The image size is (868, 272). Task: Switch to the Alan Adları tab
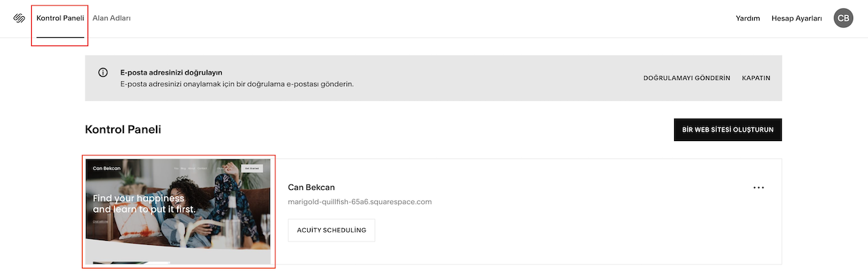(112, 18)
